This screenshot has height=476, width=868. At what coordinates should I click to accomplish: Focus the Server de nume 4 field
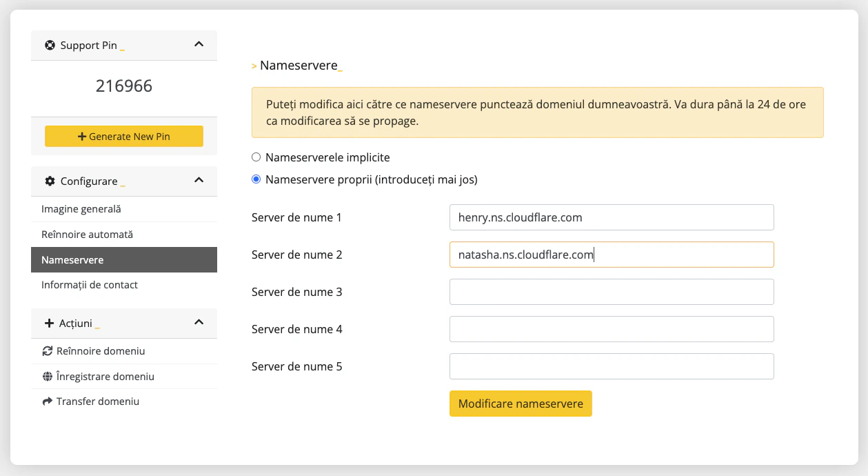point(612,329)
